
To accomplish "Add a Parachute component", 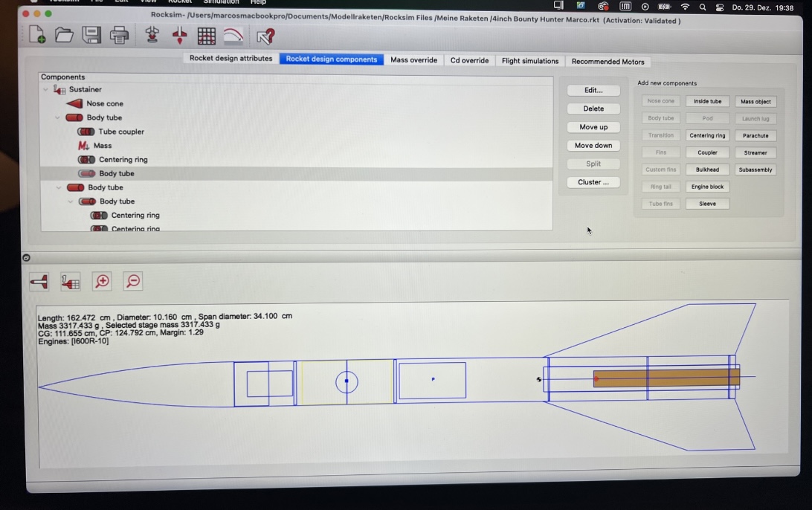I will click(x=755, y=135).
